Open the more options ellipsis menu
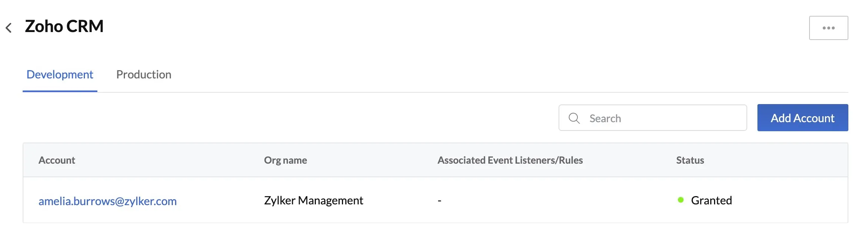The height and width of the screenshot is (247, 868). (x=828, y=28)
